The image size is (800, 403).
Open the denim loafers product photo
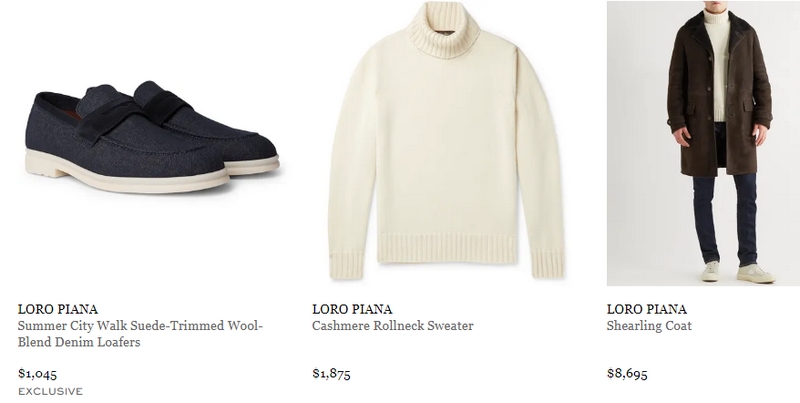152,137
